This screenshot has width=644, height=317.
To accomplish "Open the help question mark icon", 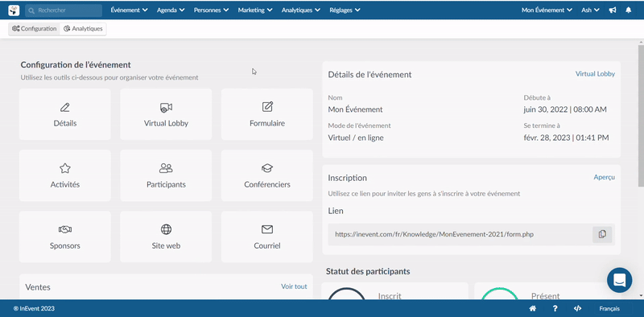I will point(555,309).
